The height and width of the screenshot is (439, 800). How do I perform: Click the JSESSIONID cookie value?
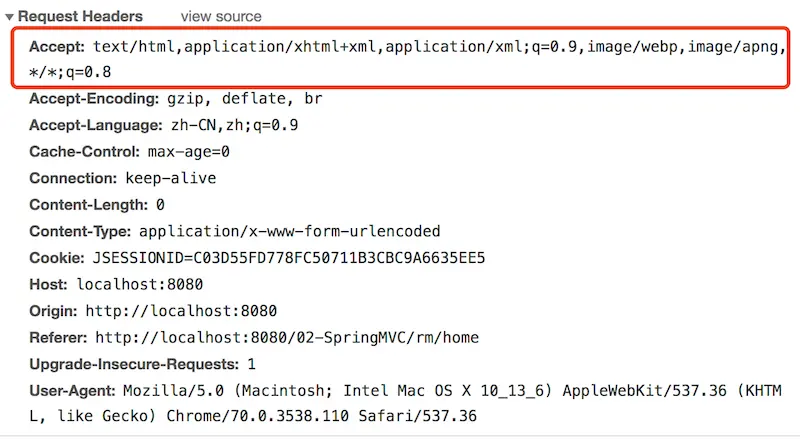pyautogui.click(x=288, y=258)
